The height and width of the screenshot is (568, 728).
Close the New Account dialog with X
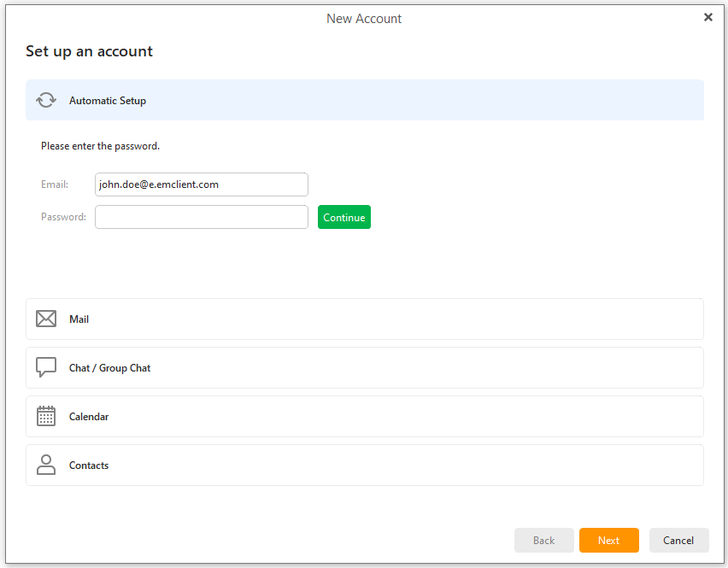point(708,17)
